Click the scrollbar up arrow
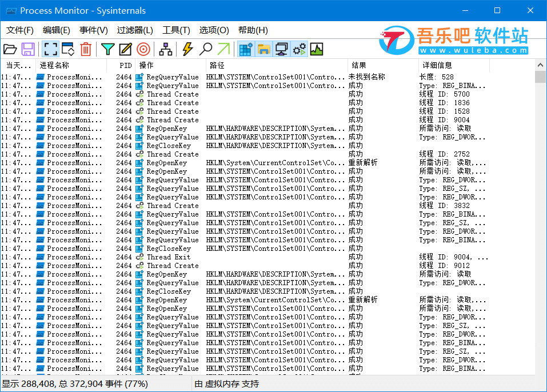547x392 pixels. [x=540, y=65]
